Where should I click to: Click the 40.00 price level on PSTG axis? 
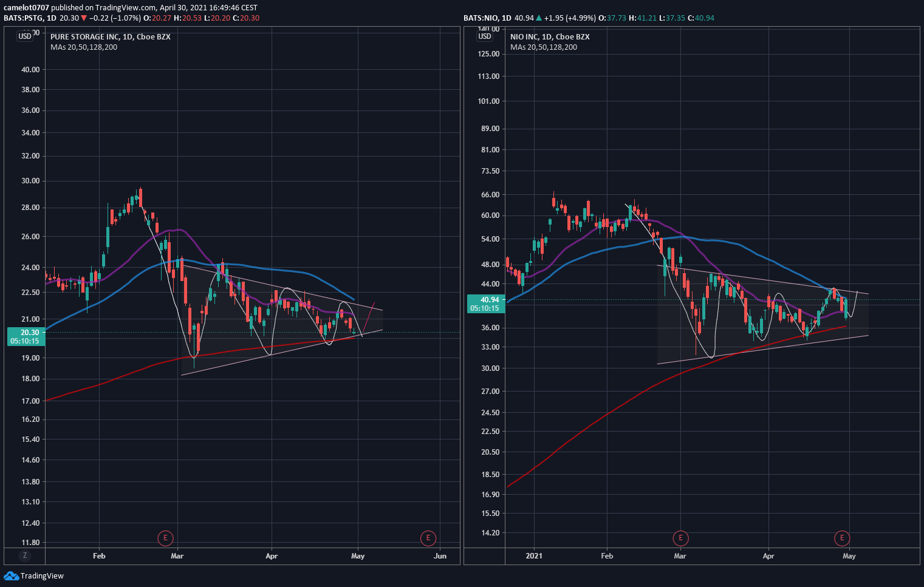point(30,69)
